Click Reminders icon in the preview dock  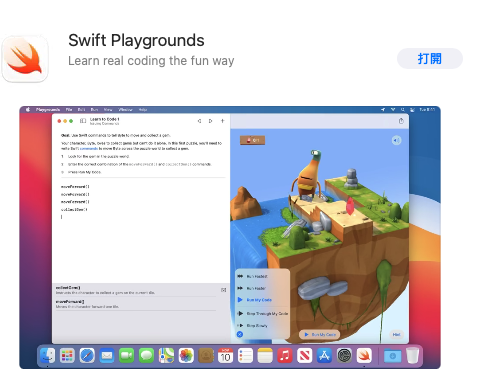coord(245,356)
